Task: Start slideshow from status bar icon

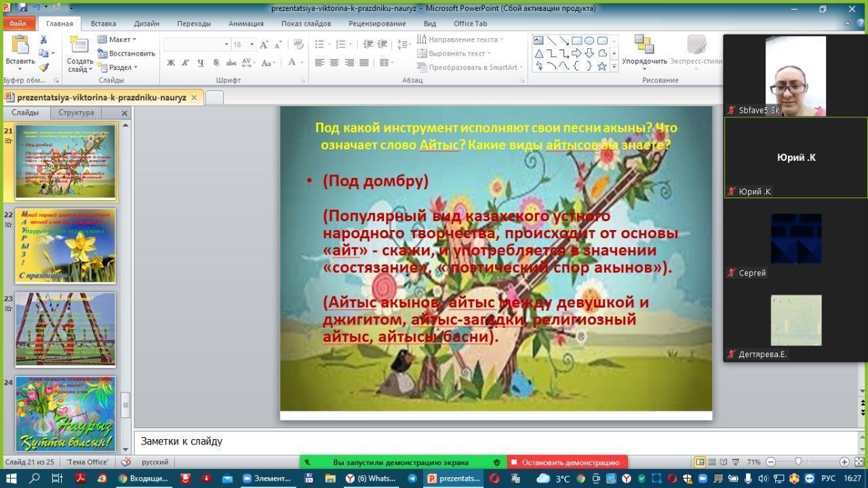Action: (x=735, y=462)
